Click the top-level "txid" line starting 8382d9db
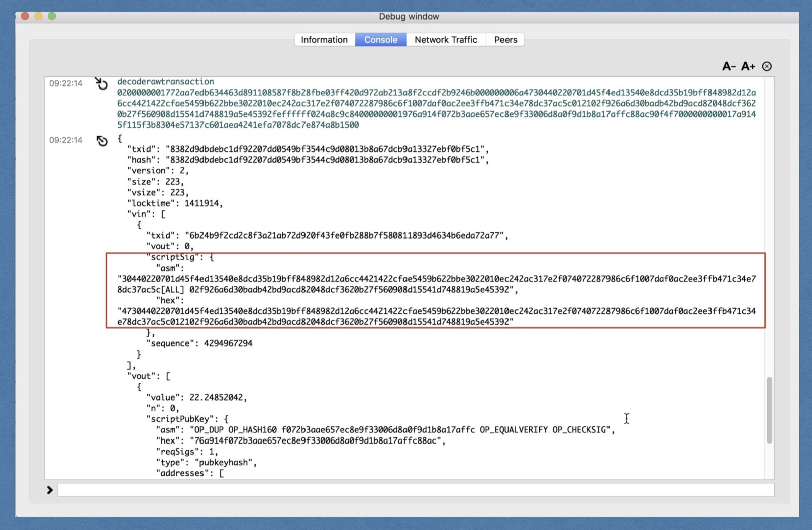This screenshot has width=812, height=530. coord(308,149)
